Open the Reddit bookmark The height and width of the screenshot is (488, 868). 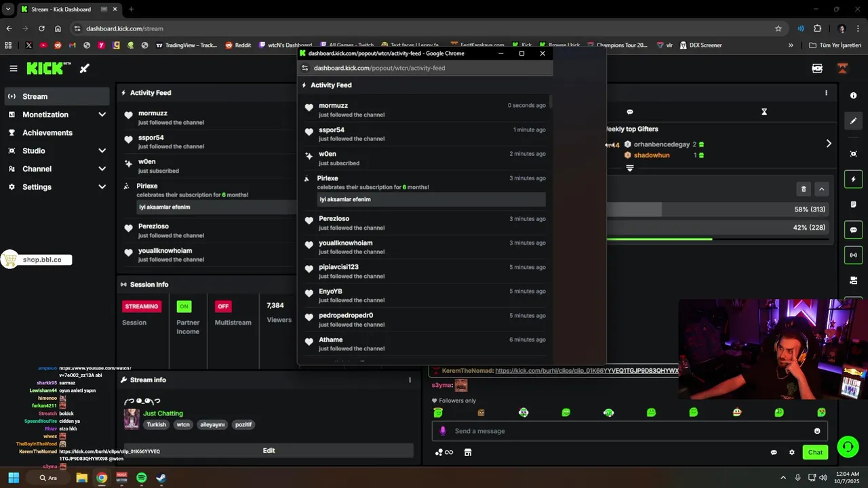pyautogui.click(x=238, y=45)
